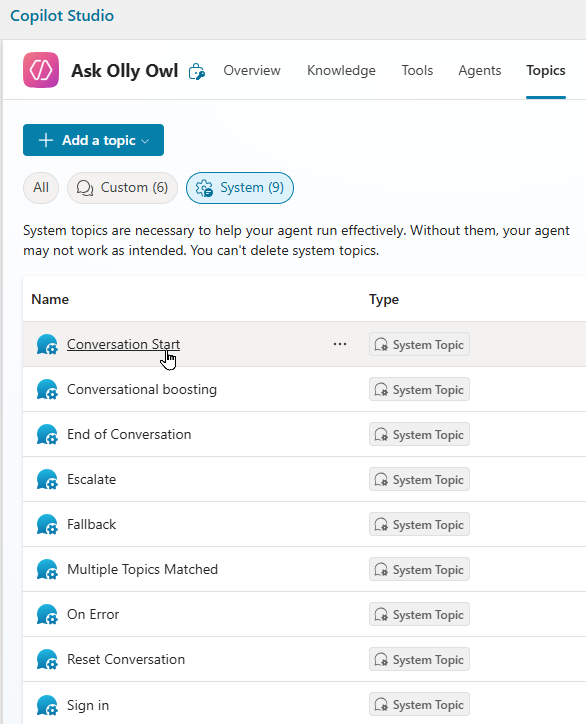Switch to the Knowledge tab
Image resolution: width=586 pixels, height=724 pixels.
[x=341, y=71]
